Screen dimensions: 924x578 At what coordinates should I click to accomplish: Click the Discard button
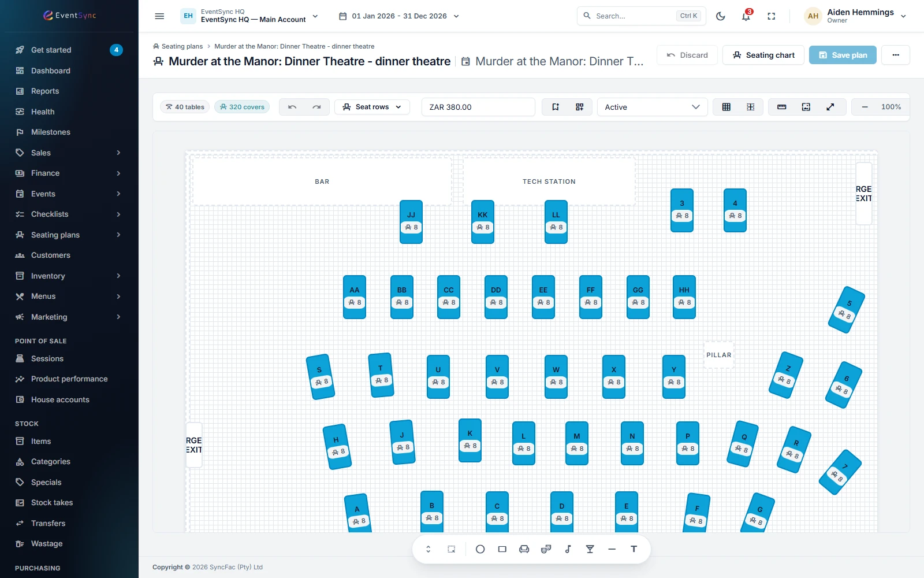click(687, 55)
